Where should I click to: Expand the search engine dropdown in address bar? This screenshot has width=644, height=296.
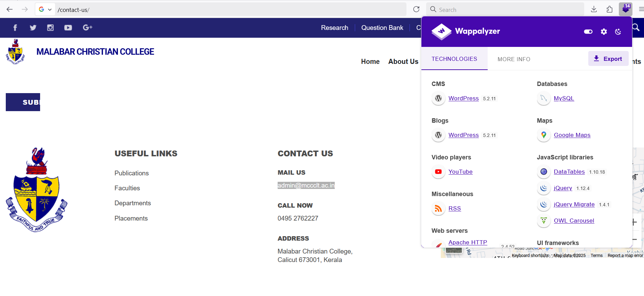pos(45,10)
